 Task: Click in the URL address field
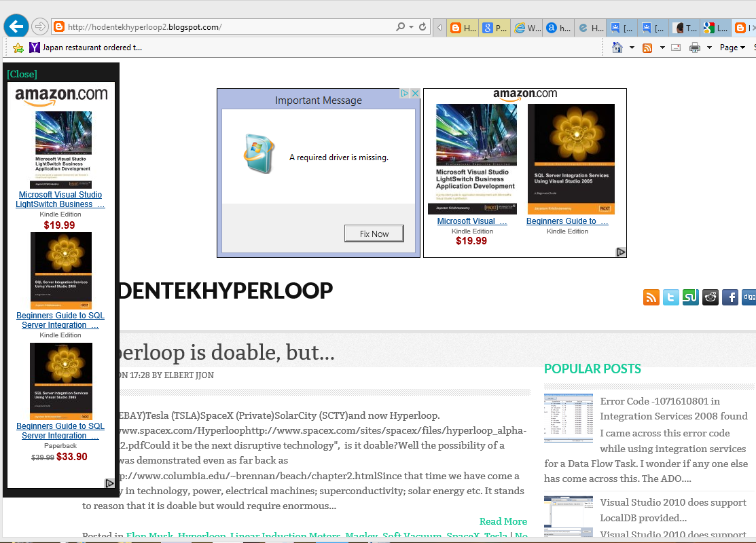[x=229, y=27]
